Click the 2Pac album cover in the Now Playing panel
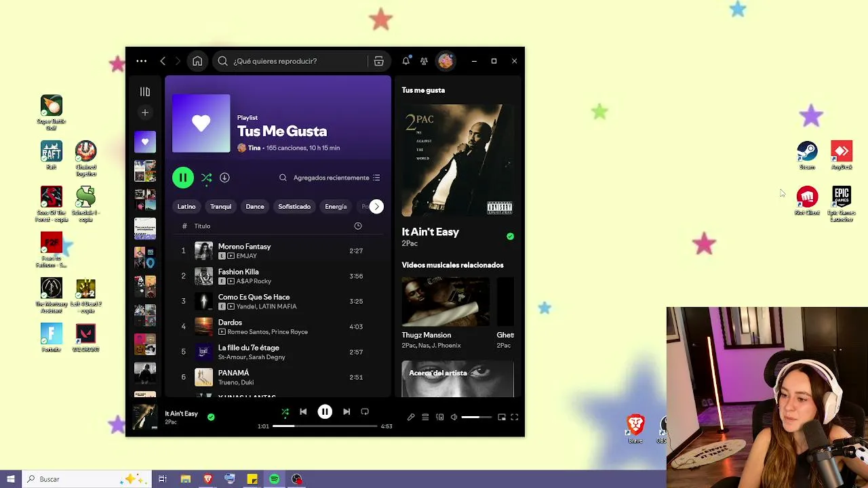 (458, 161)
